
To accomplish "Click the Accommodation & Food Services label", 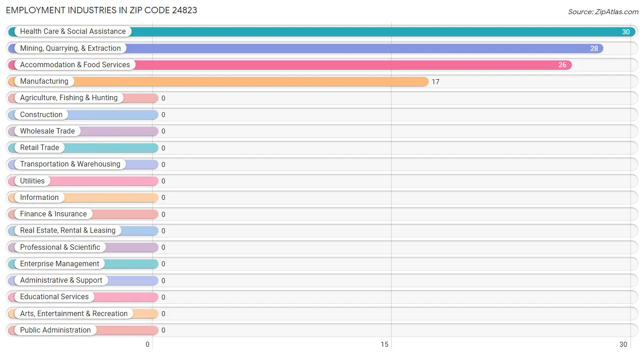I will [75, 65].
